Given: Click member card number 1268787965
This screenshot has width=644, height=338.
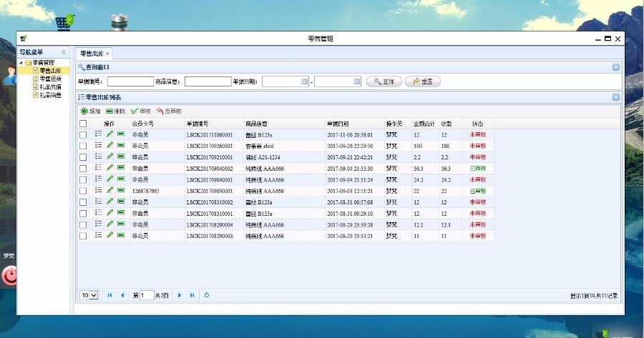Looking at the screenshot, I should tap(145, 191).
